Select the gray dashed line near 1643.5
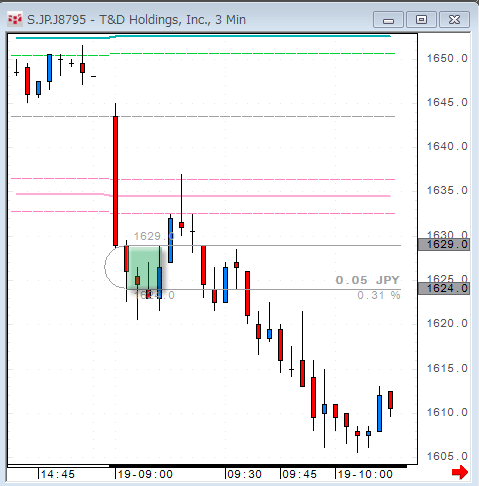This screenshot has width=479, height=486. tap(203, 117)
